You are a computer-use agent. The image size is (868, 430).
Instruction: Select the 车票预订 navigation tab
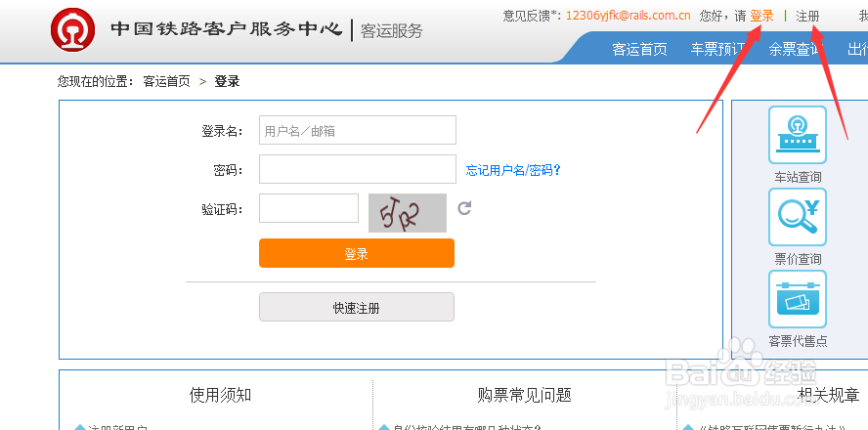(x=717, y=49)
